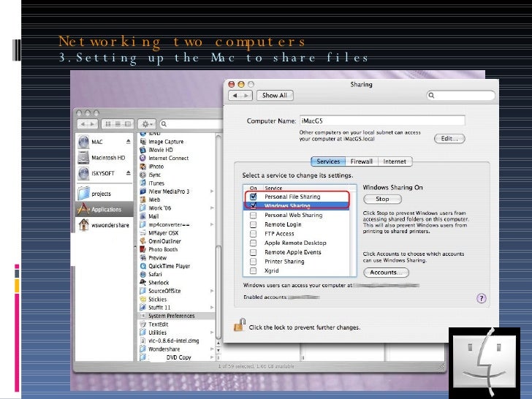Viewport: 532px width, 399px height.
Task: Click the Sharing window search field
Action: [x=460, y=95]
